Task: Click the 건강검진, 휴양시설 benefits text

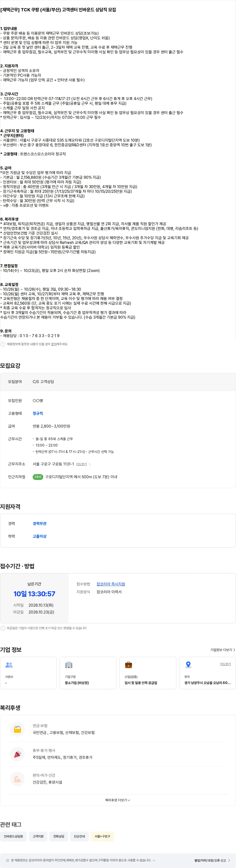Action: 47,782
